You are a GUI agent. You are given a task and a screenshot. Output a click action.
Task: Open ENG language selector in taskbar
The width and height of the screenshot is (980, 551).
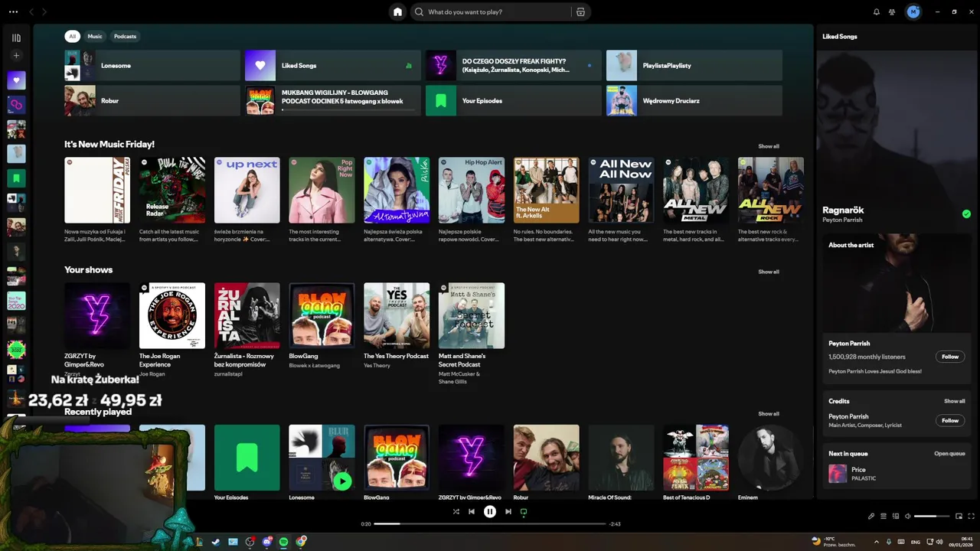point(915,542)
